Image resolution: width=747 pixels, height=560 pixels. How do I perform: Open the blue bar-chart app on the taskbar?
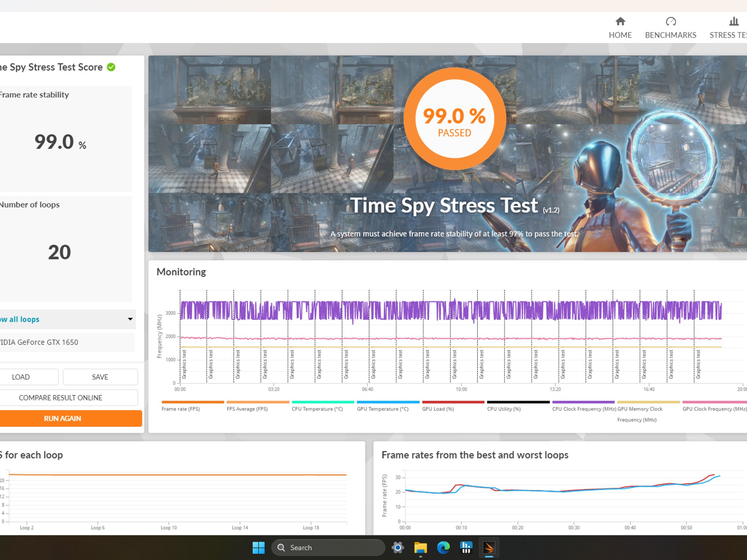466,548
